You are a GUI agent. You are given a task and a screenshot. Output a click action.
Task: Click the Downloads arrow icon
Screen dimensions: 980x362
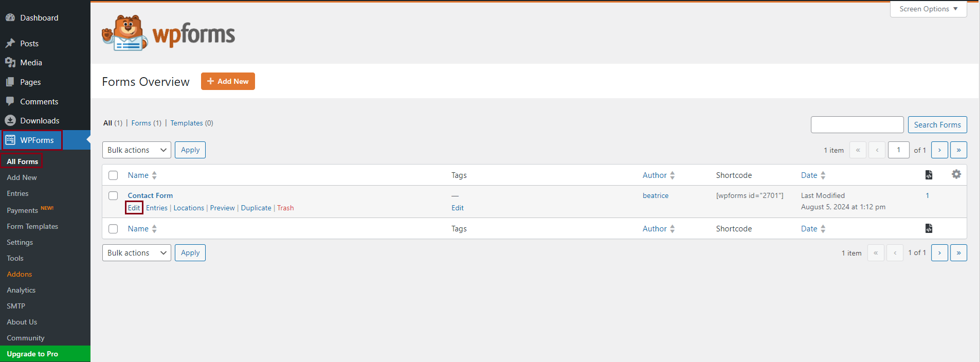pyautogui.click(x=10, y=120)
